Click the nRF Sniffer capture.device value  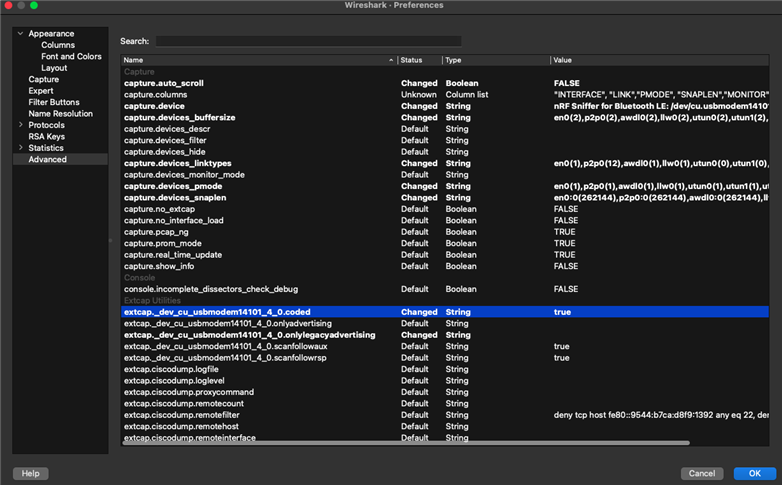tap(661, 106)
